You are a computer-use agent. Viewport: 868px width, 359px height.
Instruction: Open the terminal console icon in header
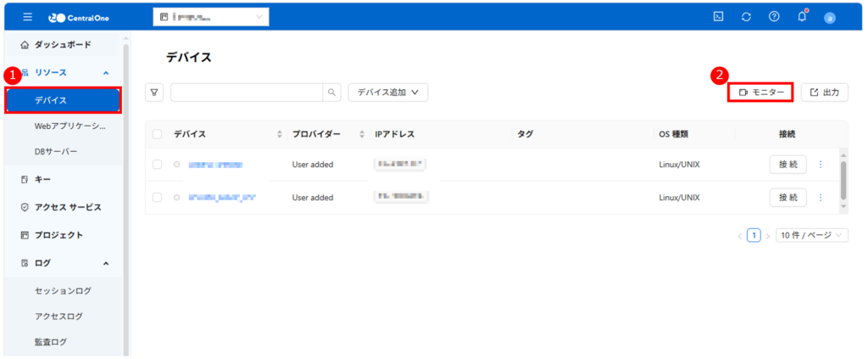[718, 17]
